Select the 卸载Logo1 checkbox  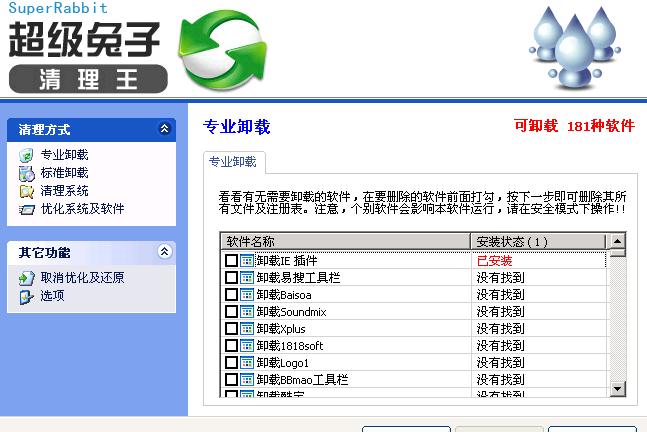pyautogui.click(x=231, y=363)
